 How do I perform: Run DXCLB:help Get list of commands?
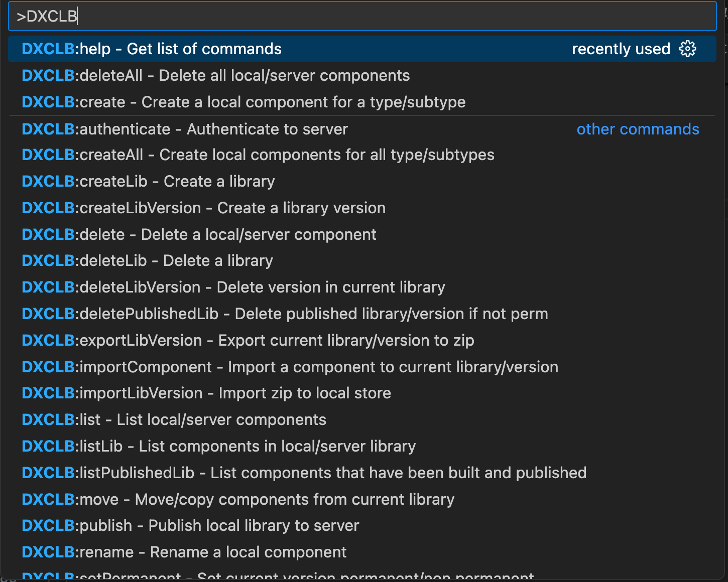(x=152, y=49)
